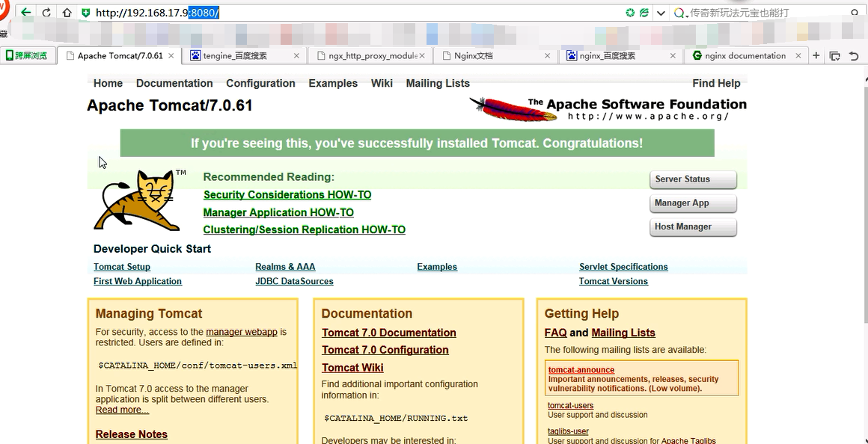Open the Tomcat Versions link
The image size is (868, 444).
[614, 281]
